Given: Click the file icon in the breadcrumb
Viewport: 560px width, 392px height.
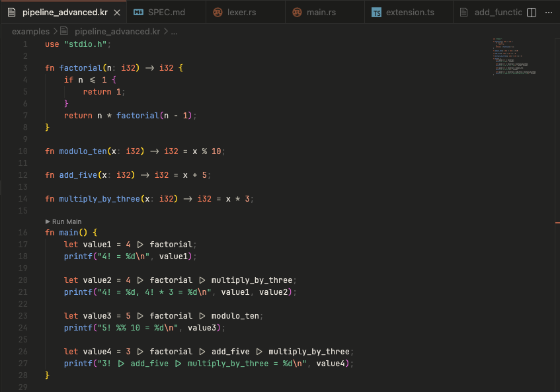Looking at the screenshot, I should click(x=64, y=31).
